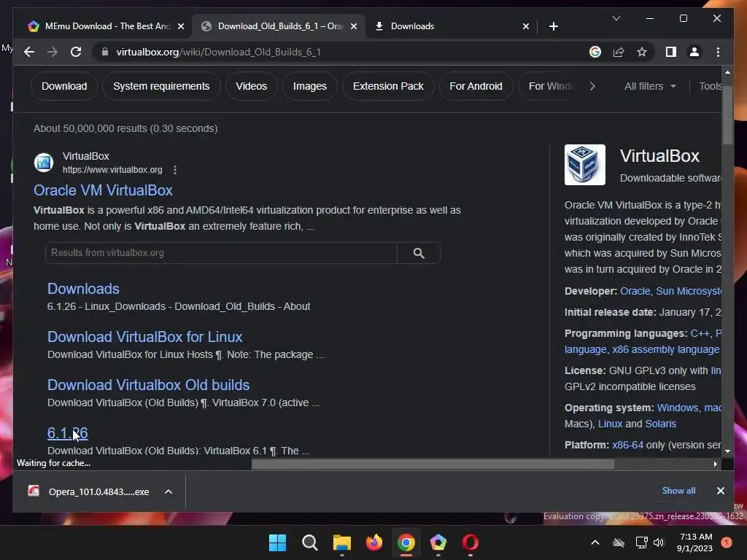Click VirtualBox knowledge panel logo
Image resolution: width=747 pixels, height=560 pixels.
coord(585,165)
